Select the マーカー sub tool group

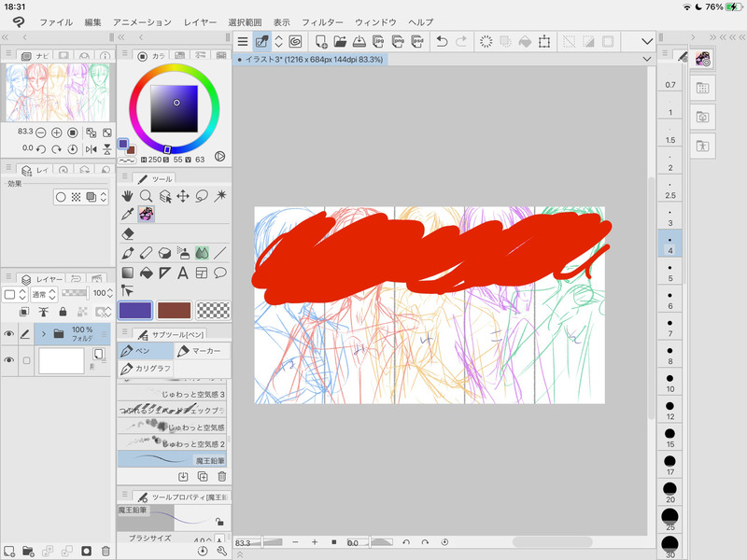(x=202, y=351)
